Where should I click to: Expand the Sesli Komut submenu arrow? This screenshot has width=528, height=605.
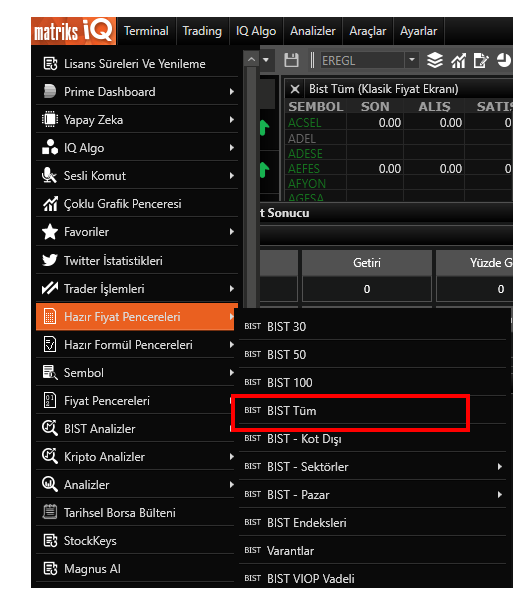[232, 176]
